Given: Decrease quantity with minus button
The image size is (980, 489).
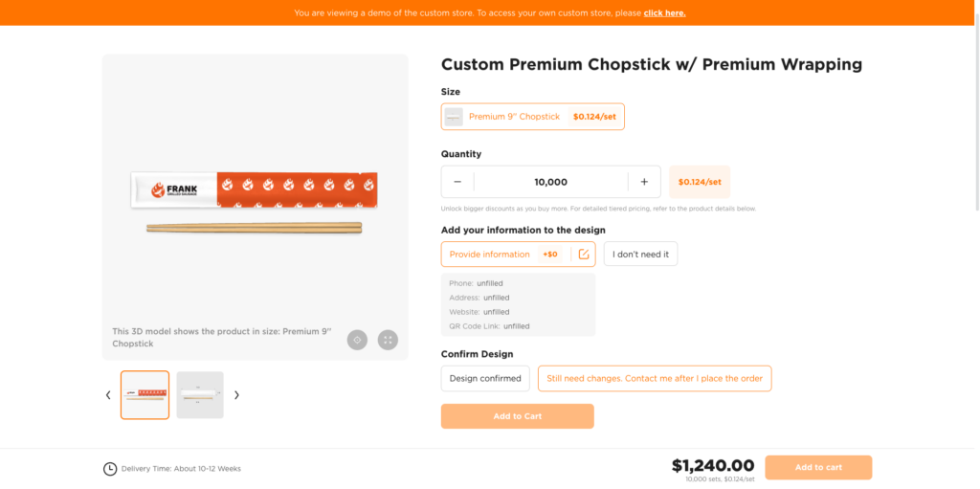Looking at the screenshot, I should click(x=457, y=182).
